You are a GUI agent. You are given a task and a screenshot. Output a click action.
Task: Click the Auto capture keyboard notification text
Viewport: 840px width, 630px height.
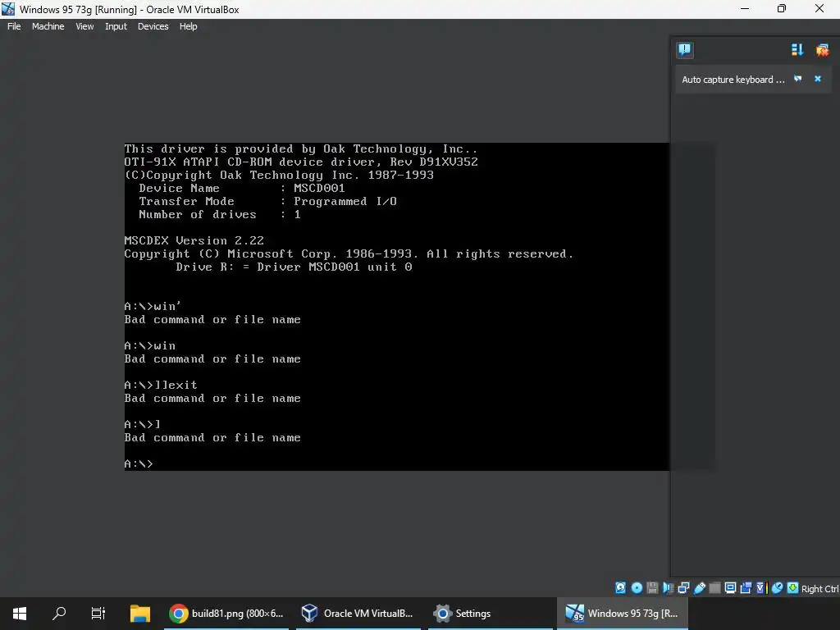click(733, 80)
